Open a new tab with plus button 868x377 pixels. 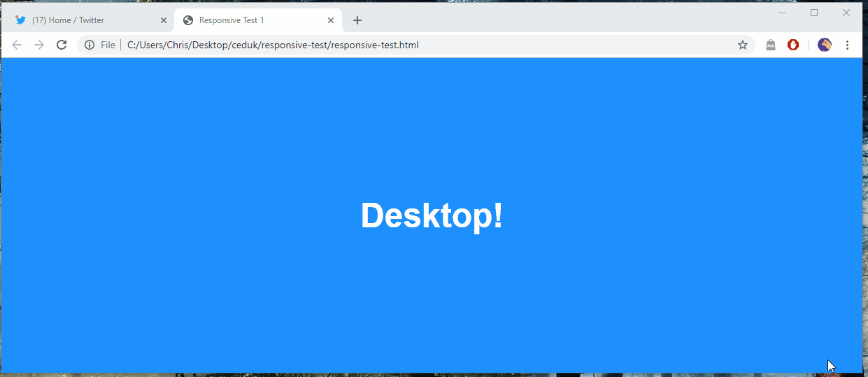tap(357, 20)
